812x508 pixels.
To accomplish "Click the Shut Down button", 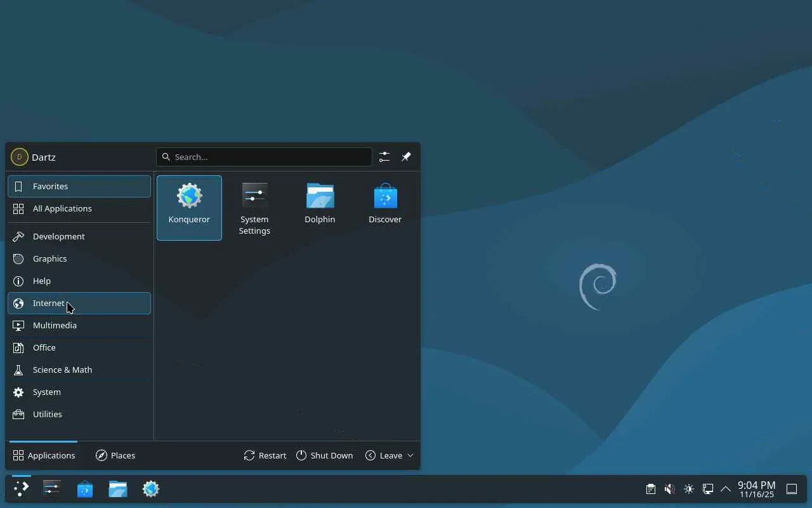I will 324,455.
